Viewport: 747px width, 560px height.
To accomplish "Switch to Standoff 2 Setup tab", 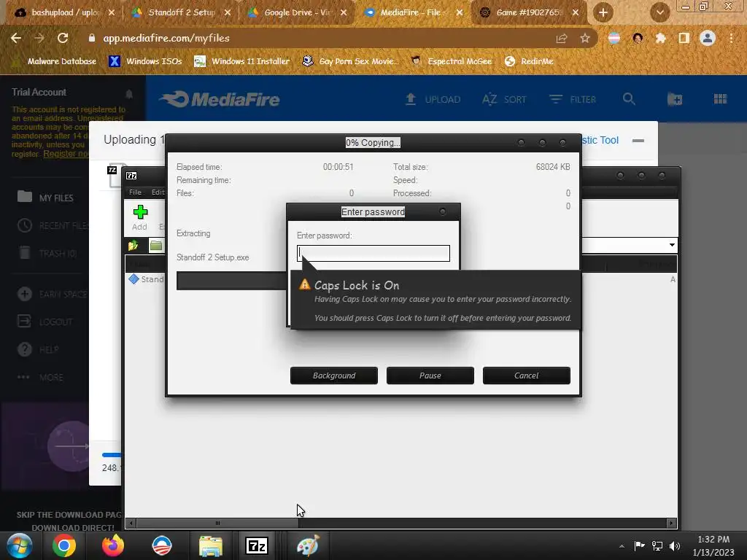I will click(182, 12).
